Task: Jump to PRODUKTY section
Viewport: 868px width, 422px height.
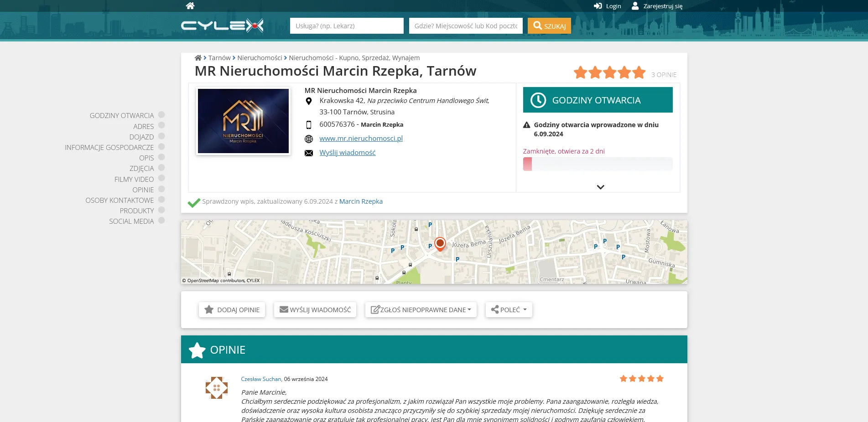Action: 137,211
